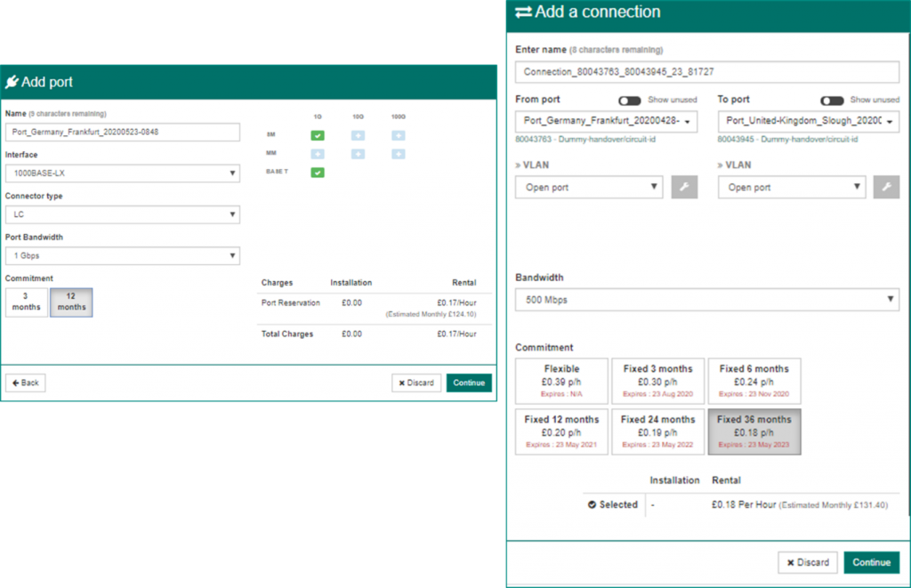Click the MM 1G plus icon
Screen dimensions: 911x588
318,154
